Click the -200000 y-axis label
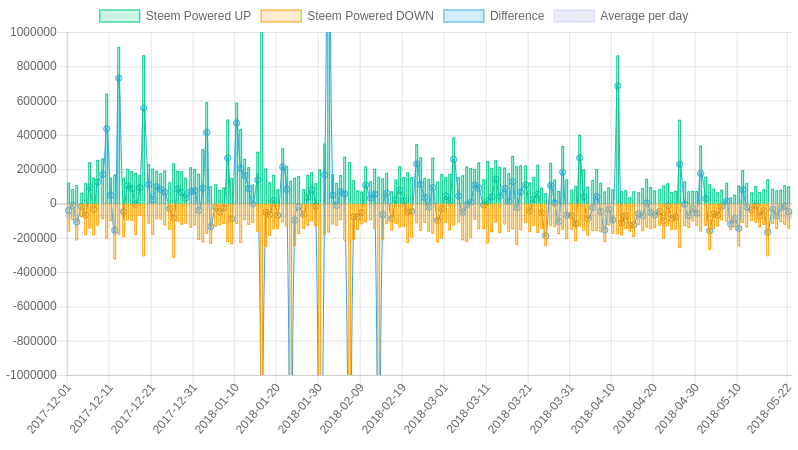 34,238
